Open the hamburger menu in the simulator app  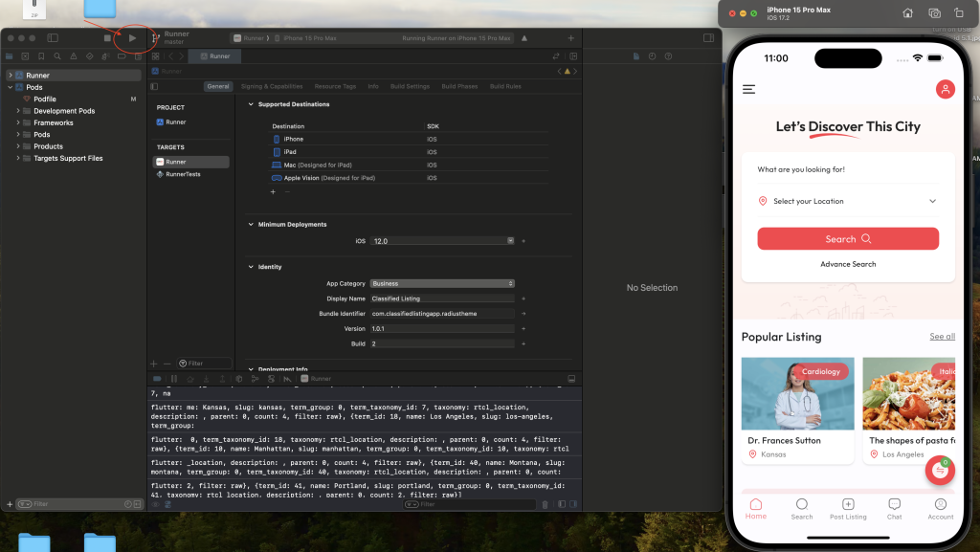tap(748, 89)
